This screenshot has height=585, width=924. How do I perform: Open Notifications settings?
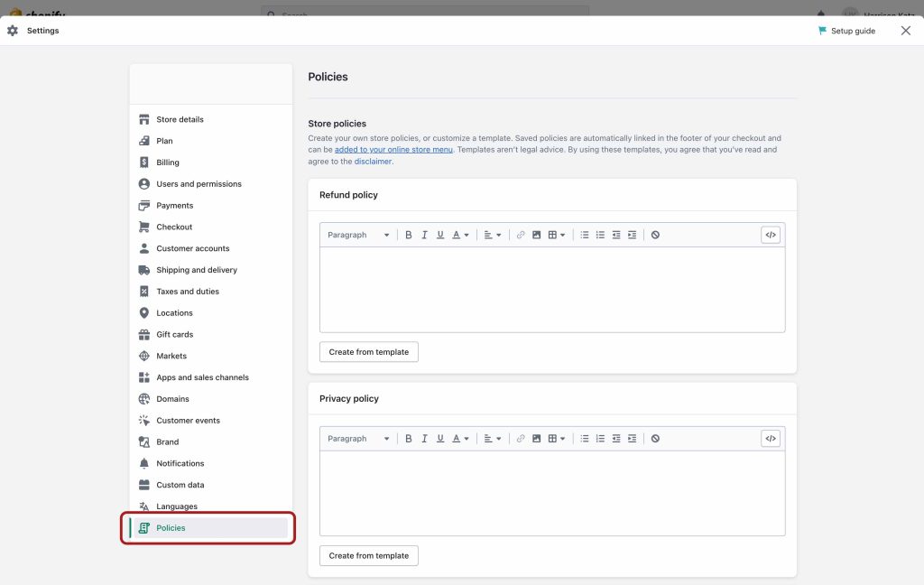pos(211,463)
